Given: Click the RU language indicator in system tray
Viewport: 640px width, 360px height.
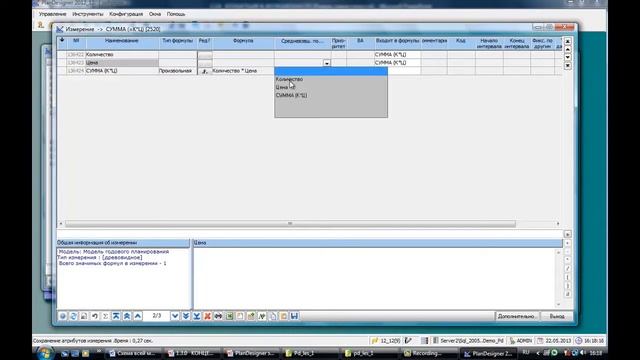Looking at the screenshot, I should [x=526, y=352].
